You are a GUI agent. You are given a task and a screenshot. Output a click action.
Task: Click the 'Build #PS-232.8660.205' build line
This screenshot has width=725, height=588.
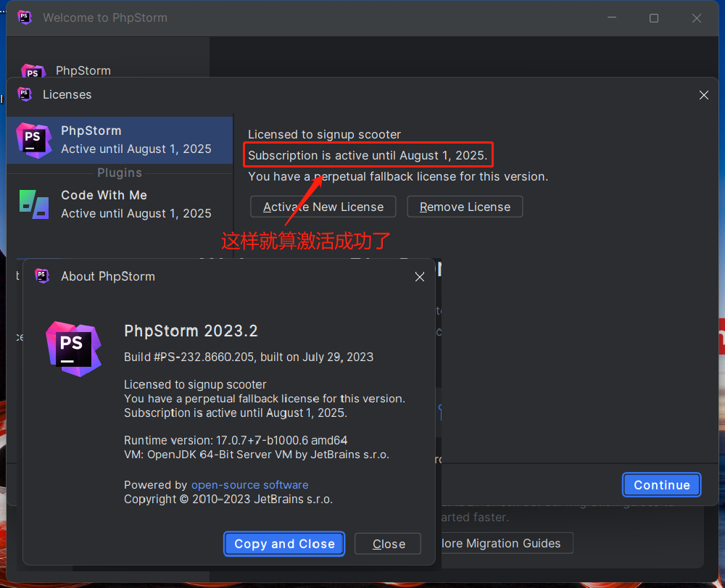point(249,357)
